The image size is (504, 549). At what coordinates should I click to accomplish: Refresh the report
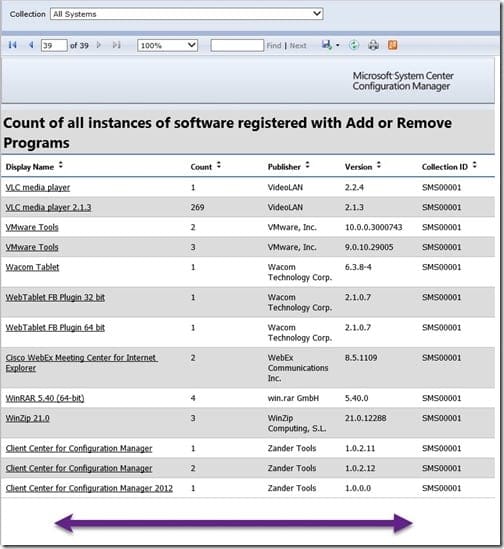pos(354,45)
